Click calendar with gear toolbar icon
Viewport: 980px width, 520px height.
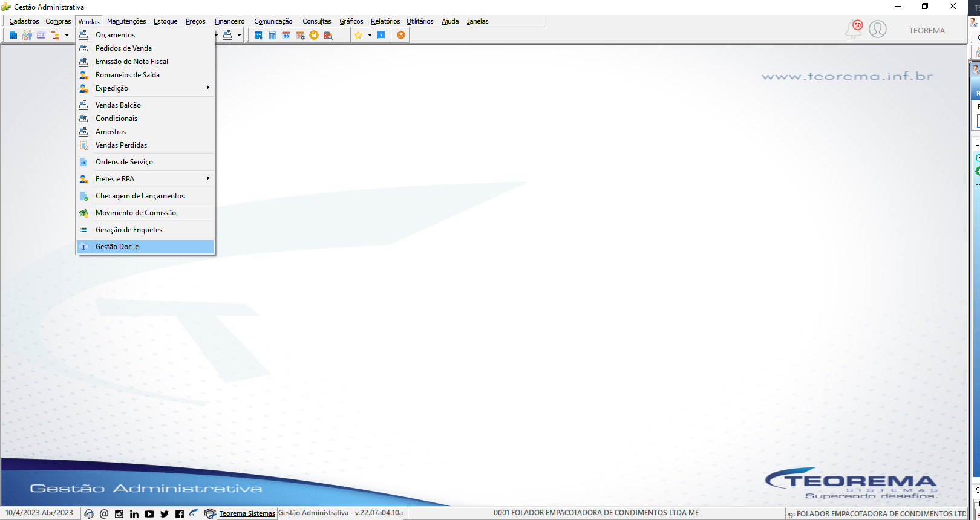tap(300, 35)
